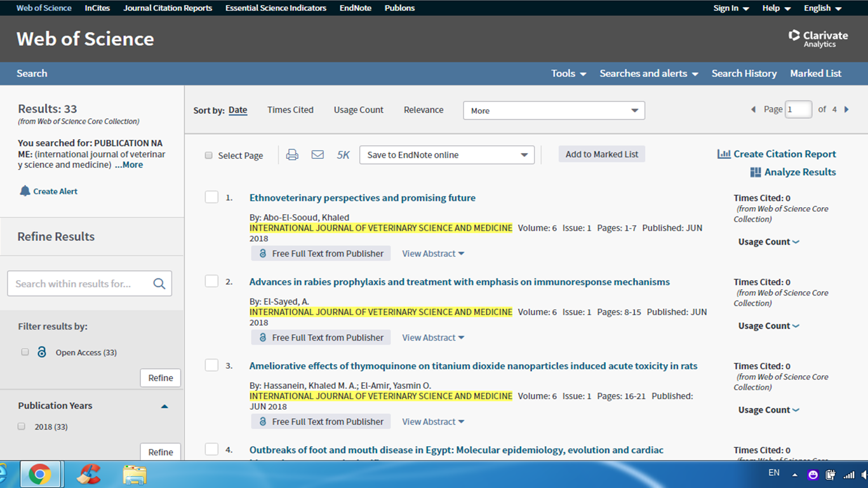Click the 5K export icon
868x488 pixels.
(343, 155)
